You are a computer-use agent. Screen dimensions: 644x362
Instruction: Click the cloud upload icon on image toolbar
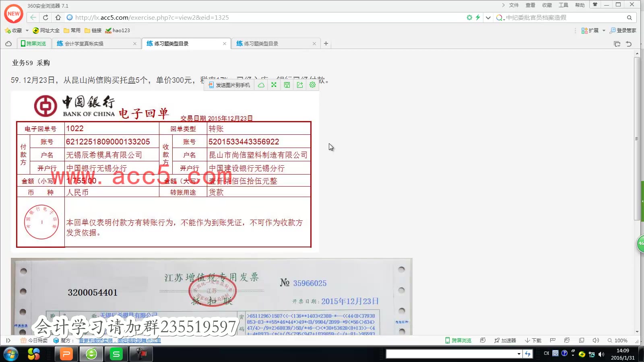click(x=261, y=84)
